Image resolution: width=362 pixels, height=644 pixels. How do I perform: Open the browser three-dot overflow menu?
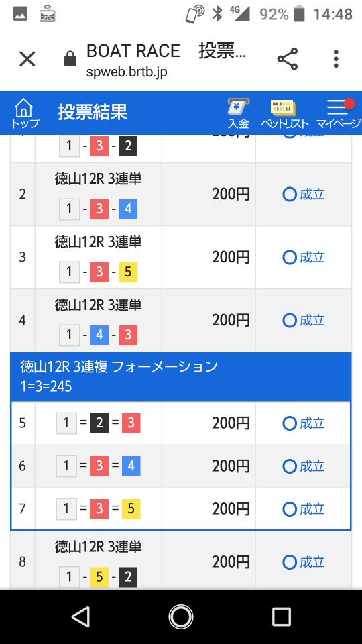point(336,59)
